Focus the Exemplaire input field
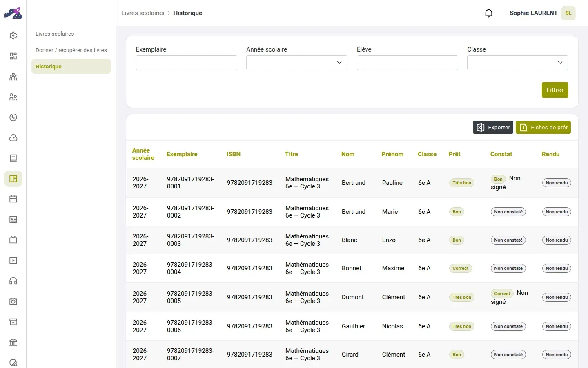The height and width of the screenshot is (368, 588). 187,63
